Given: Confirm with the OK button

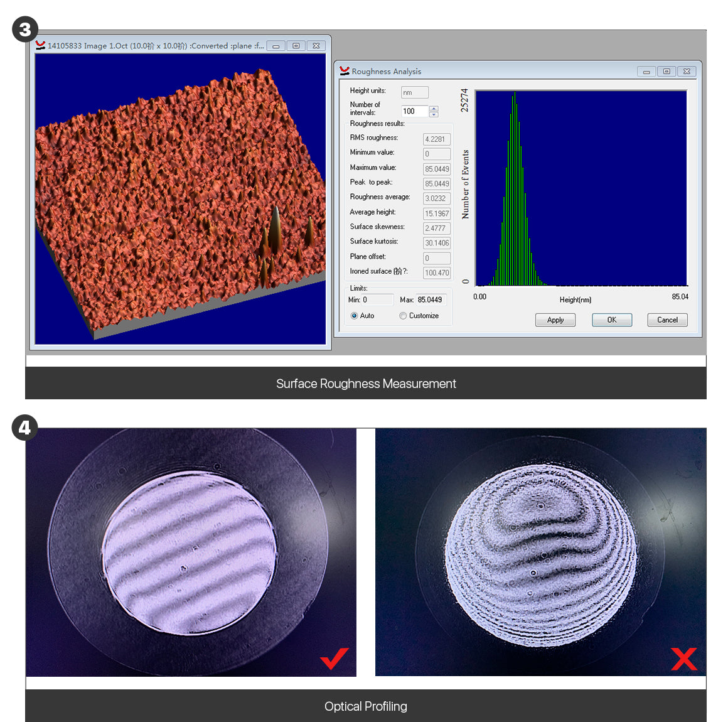Looking at the screenshot, I should point(611,320).
